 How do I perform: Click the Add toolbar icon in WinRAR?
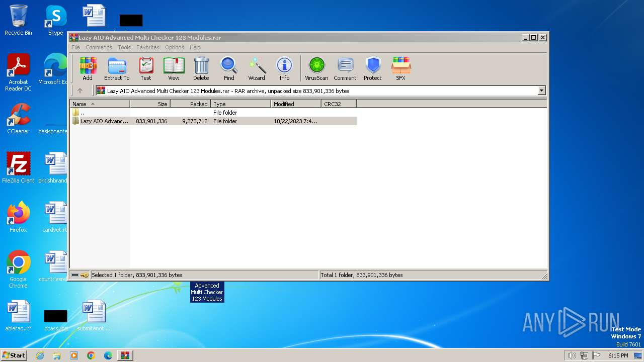(88, 69)
